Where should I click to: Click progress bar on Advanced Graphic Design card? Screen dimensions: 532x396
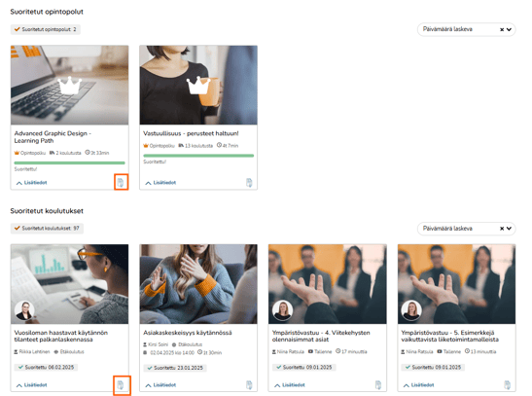[x=70, y=162]
